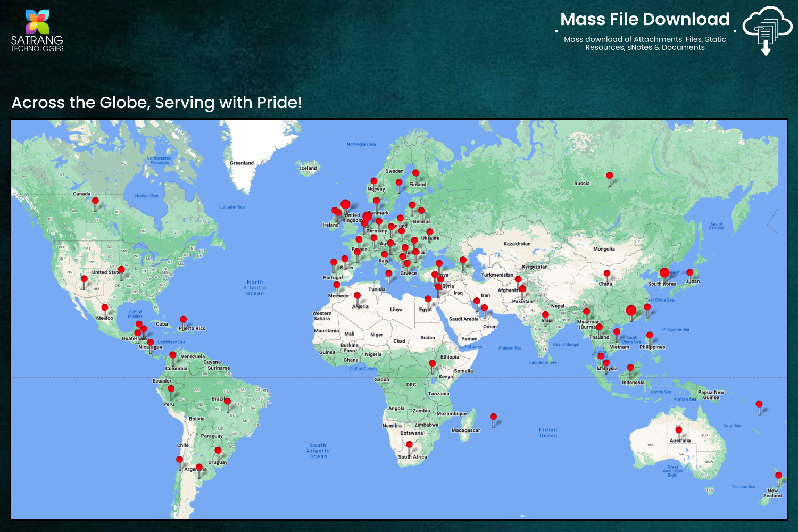Click the pin near Puerto Rico
Screen dimensions: 798x532
pyautogui.click(x=183, y=320)
